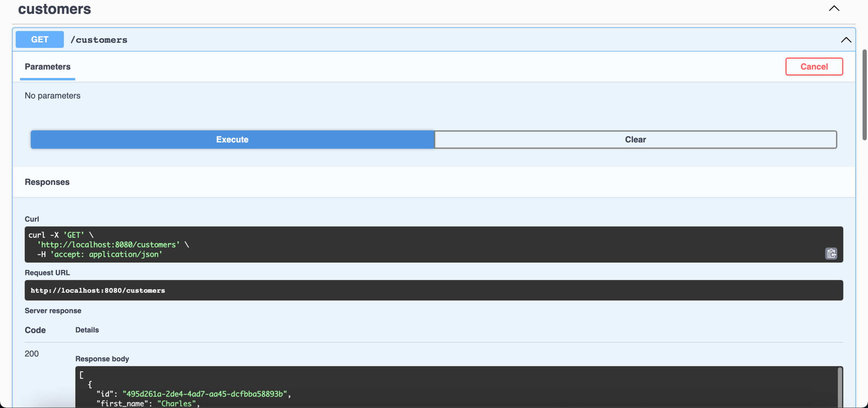Click the 'accept: application/json' header text
Image resolution: width=868 pixels, height=408 pixels.
pyautogui.click(x=106, y=255)
